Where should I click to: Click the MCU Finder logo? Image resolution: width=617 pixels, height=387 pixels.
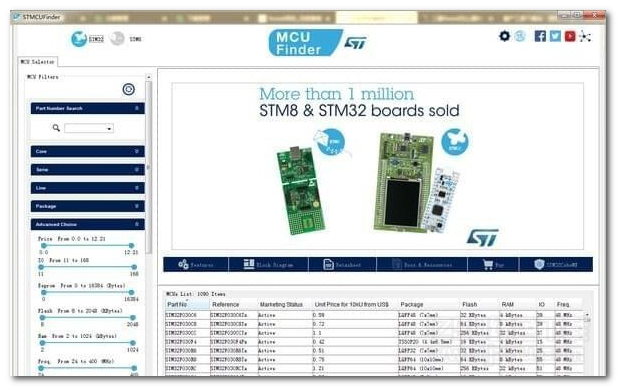point(305,43)
